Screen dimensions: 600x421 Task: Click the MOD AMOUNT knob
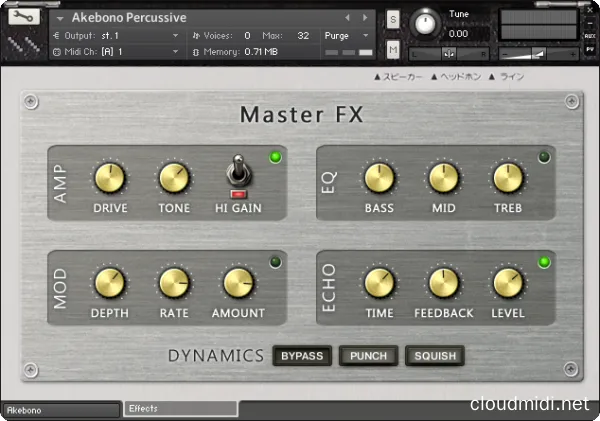click(x=238, y=283)
